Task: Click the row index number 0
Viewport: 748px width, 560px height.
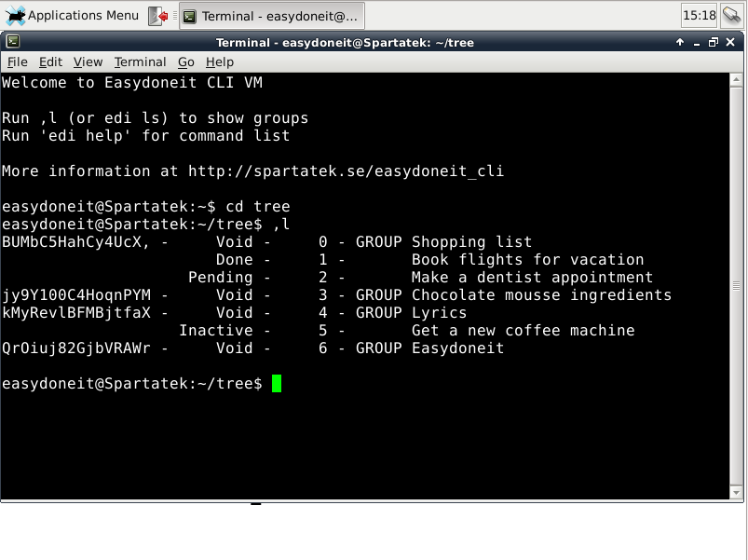Action: pyautogui.click(x=323, y=241)
